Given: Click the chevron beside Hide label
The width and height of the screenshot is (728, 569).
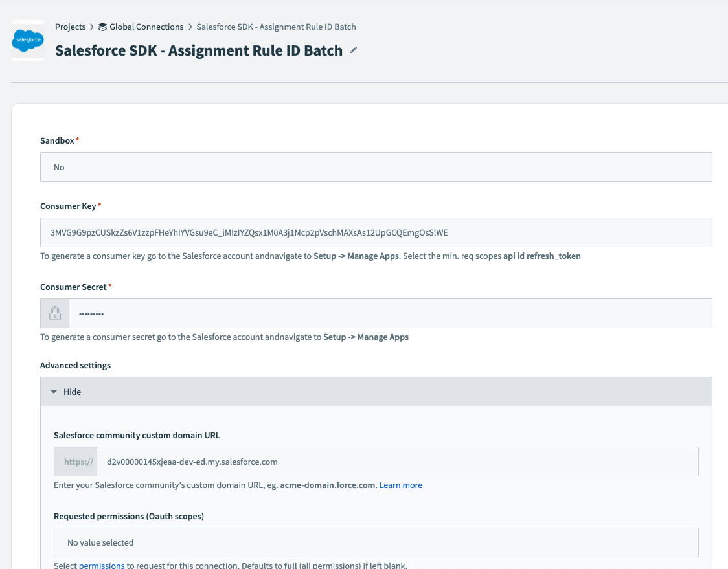Looking at the screenshot, I should (55, 392).
